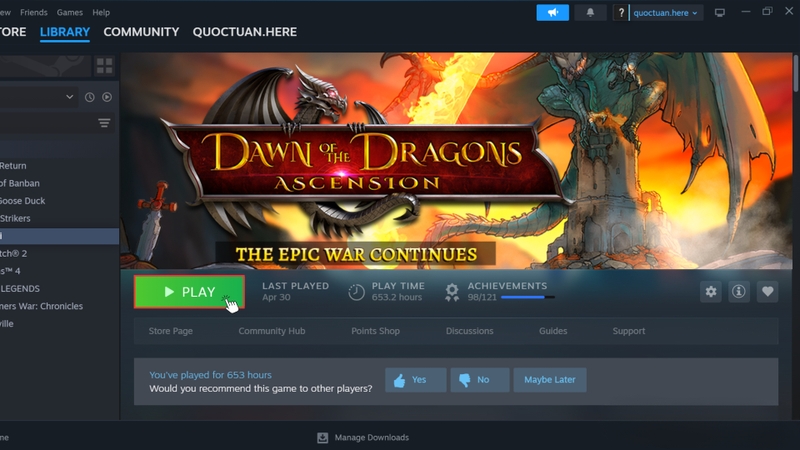Open the Help menu
800x450 pixels.
pos(101,12)
